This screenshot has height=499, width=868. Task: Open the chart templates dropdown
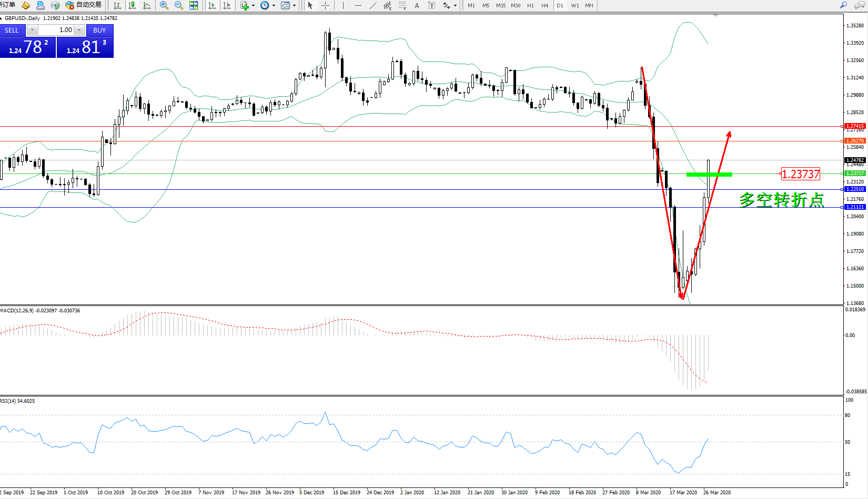(x=294, y=6)
